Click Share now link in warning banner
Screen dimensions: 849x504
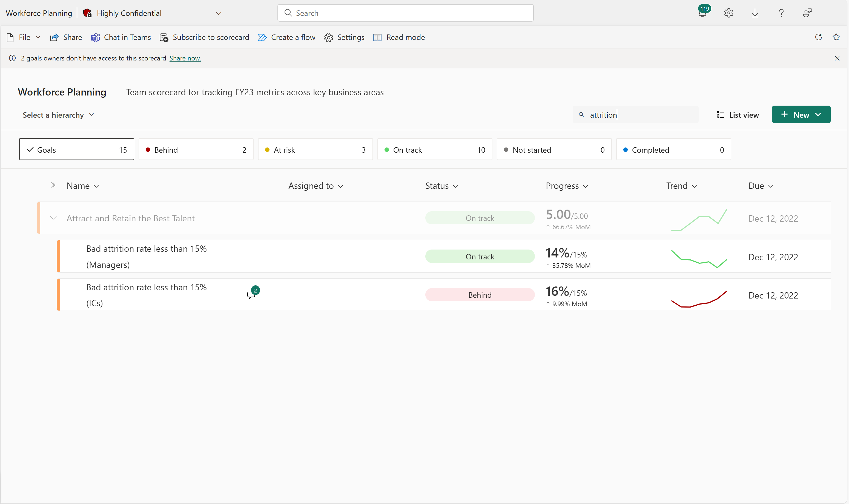coord(184,58)
